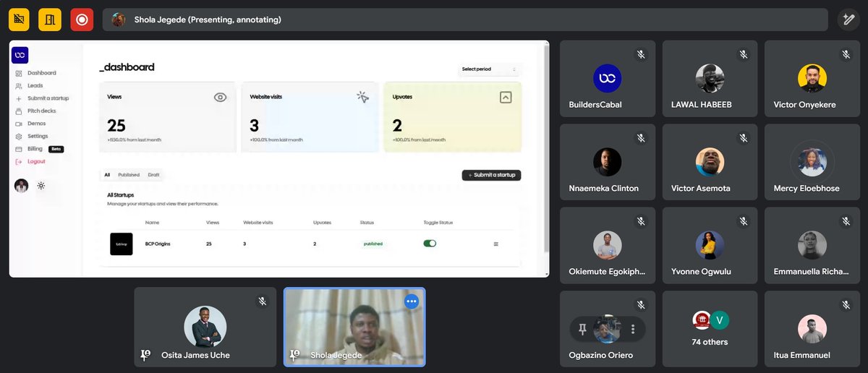Screen dimensions: 868x373
Task: Open more options on Shola Jegede tile
Action: [x=412, y=301]
